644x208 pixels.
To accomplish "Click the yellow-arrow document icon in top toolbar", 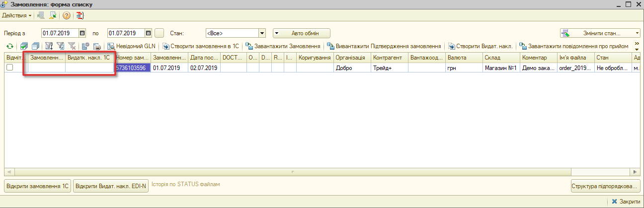I will click(52, 15).
